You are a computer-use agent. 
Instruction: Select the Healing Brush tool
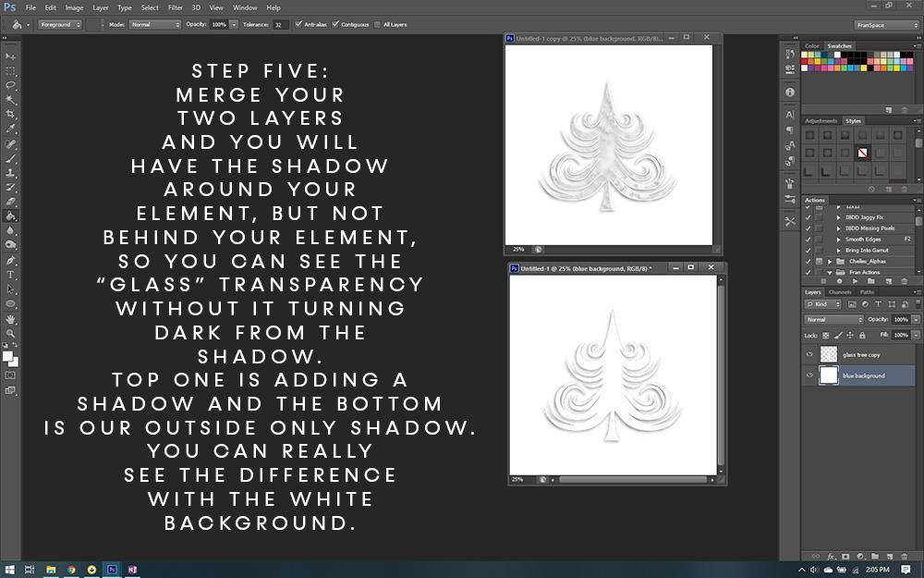[10, 144]
